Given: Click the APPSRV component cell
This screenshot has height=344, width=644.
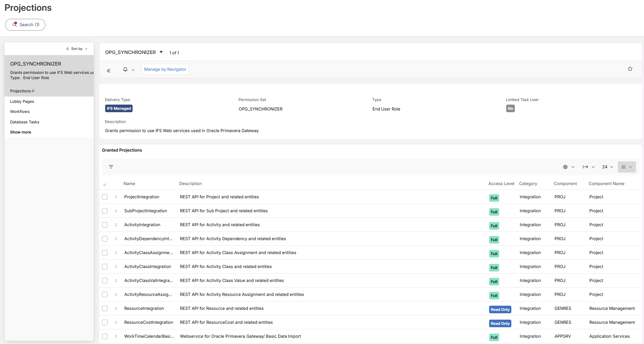Looking at the screenshot, I should pyautogui.click(x=563, y=336).
